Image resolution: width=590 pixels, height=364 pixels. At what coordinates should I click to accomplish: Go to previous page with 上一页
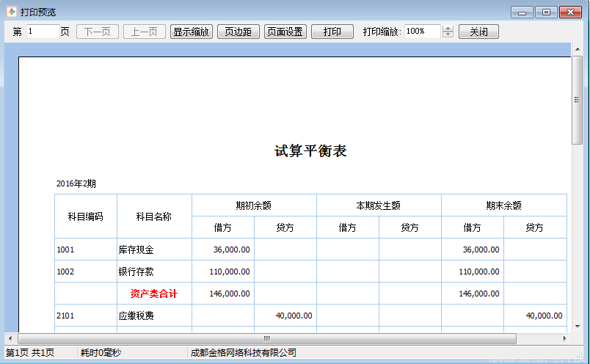click(144, 32)
